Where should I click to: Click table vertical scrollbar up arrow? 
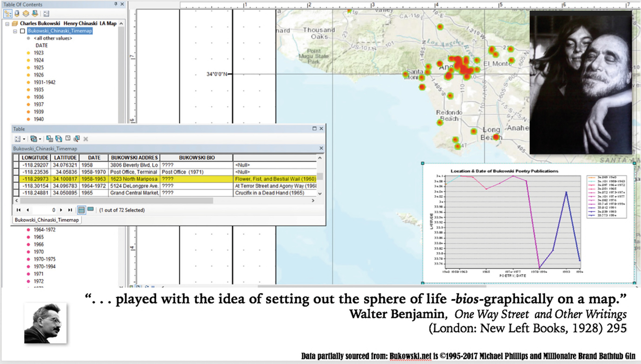pyautogui.click(x=320, y=158)
